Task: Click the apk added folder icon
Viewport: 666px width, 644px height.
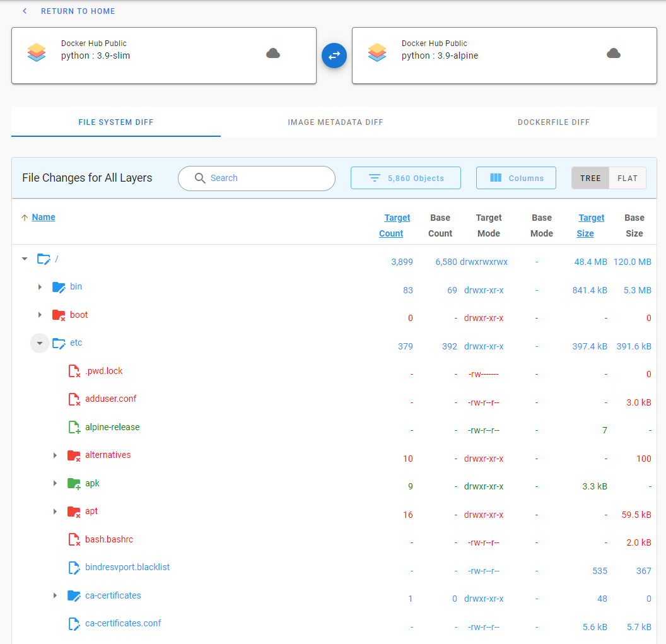Action: click(x=74, y=484)
